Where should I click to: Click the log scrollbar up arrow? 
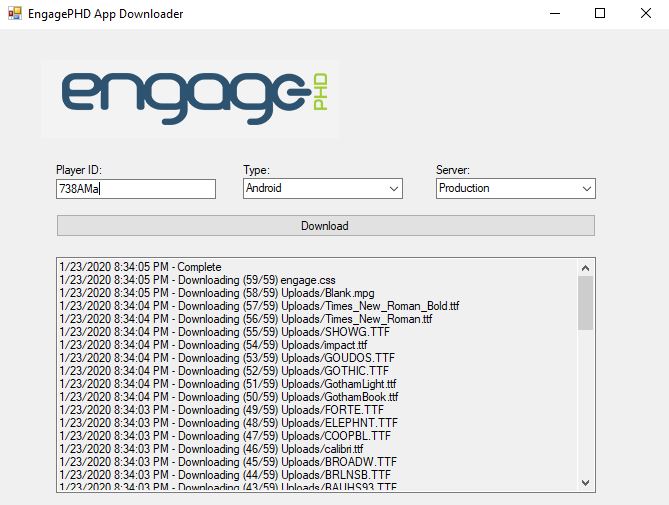(x=586, y=267)
